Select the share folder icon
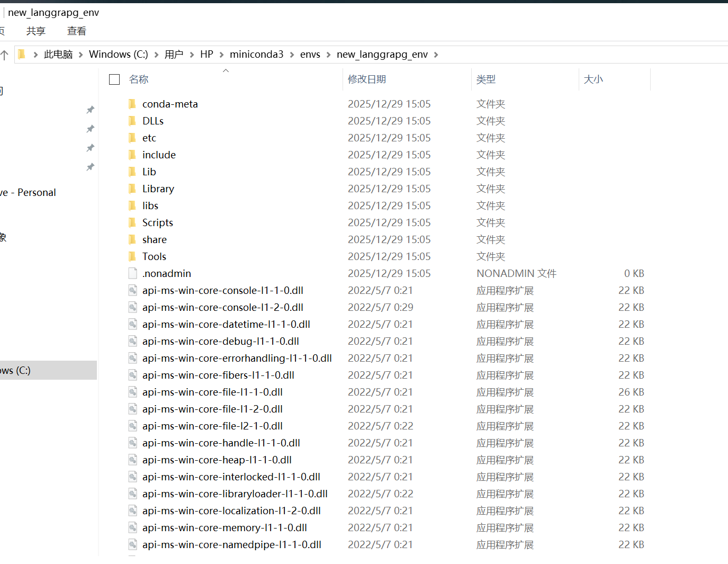 tap(132, 239)
